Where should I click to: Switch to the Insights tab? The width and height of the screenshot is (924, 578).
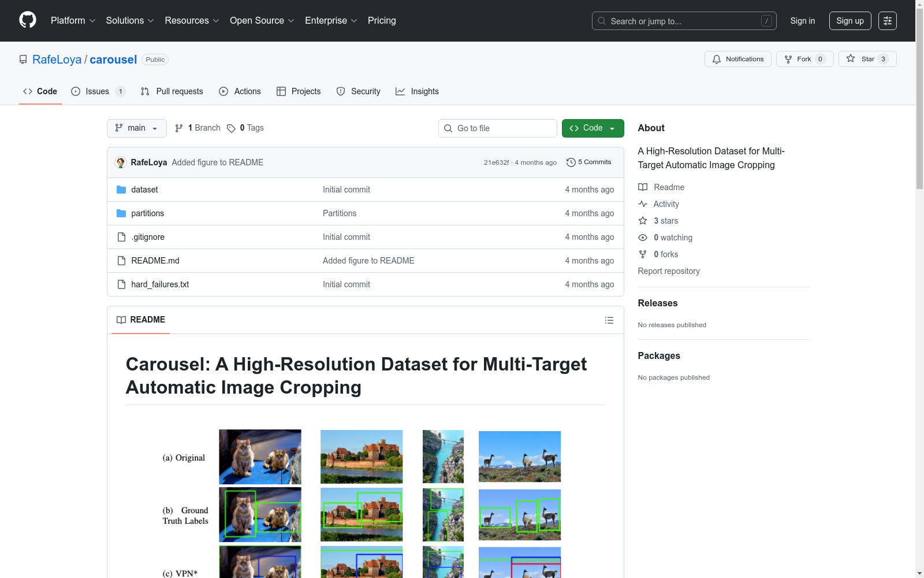click(x=417, y=91)
